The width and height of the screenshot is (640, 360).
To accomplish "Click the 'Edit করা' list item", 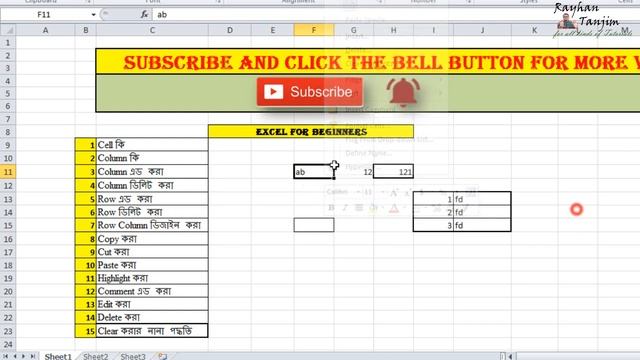I will point(152,304).
